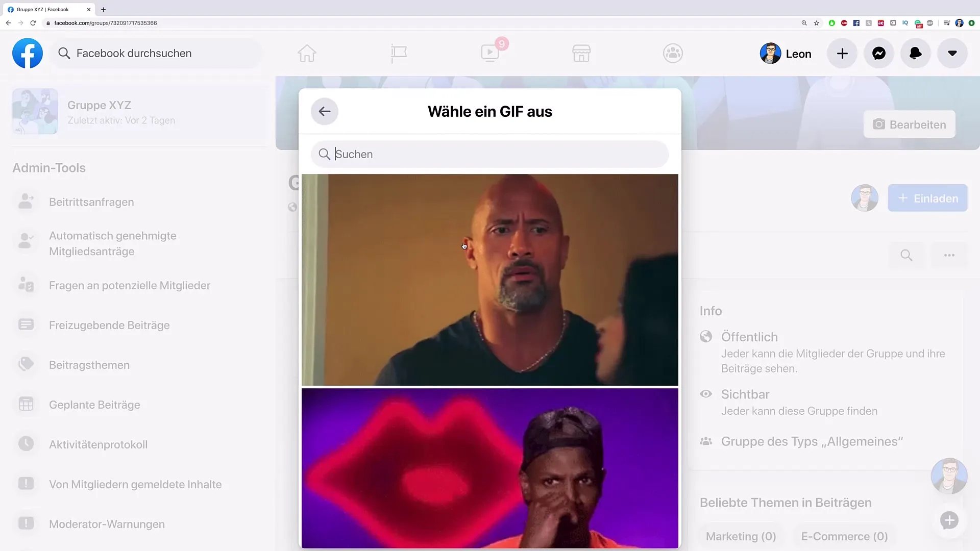Click the new message plus button
Image resolution: width=980 pixels, height=551 pixels.
pos(949,520)
